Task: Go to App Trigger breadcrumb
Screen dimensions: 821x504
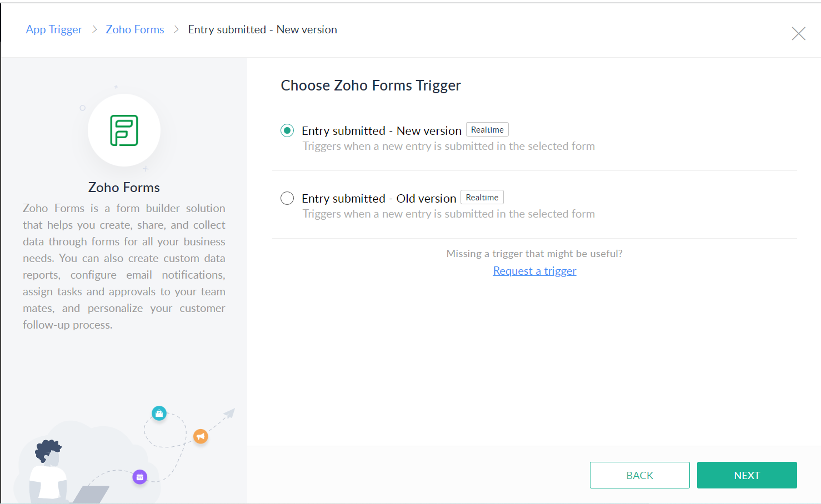Action: 54,29
